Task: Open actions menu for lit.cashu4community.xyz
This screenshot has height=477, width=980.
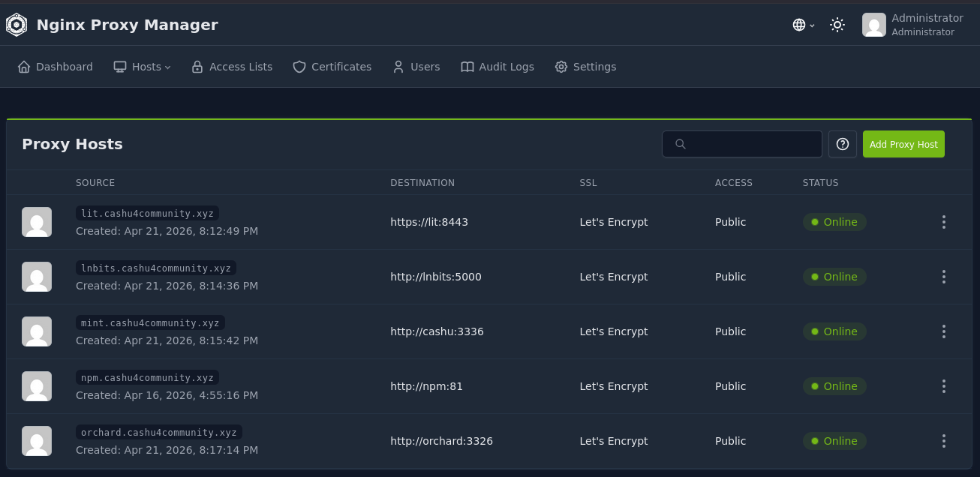Action: point(944,222)
